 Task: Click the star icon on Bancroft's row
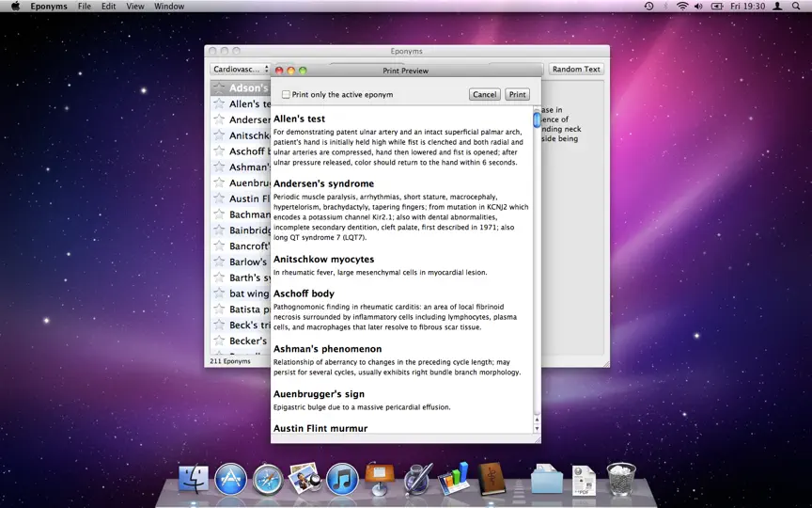pyautogui.click(x=220, y=246)
